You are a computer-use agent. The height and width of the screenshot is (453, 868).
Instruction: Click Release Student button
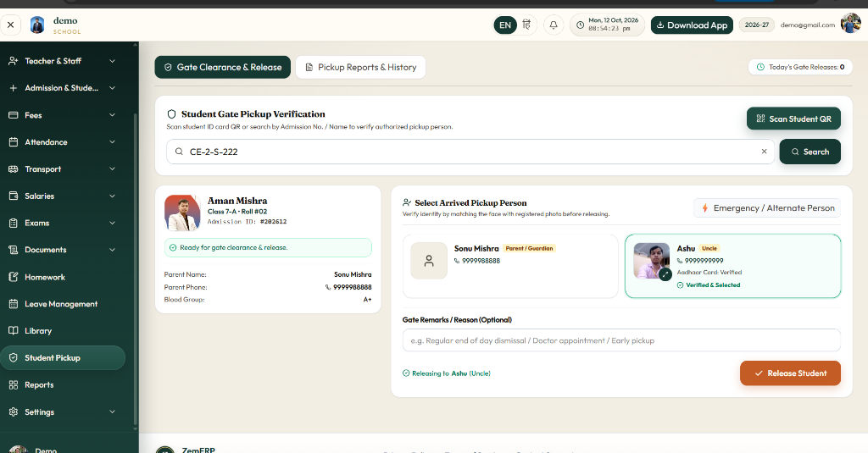tap(790, 373)
